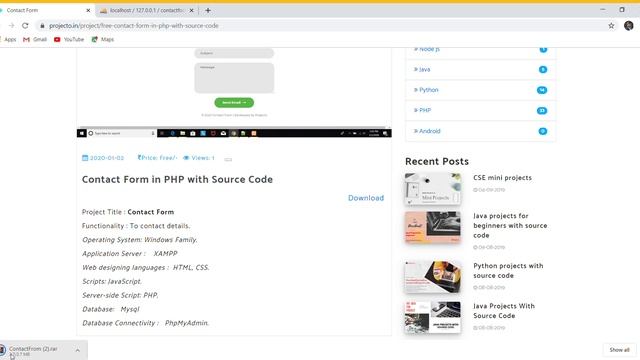Screen dimensions: 640x360
Task: Open the Maps bookmark
Action: point(102,40)
